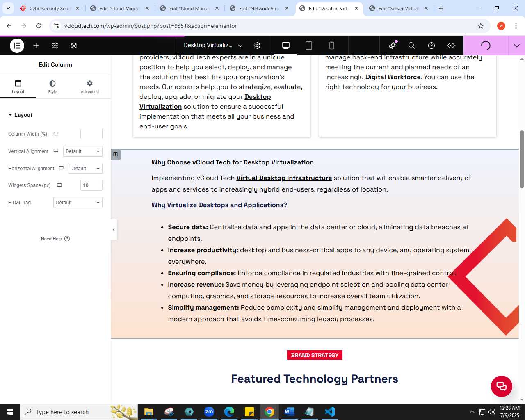
Task: Click the Need Help link
Action: [x=55, y=239]
